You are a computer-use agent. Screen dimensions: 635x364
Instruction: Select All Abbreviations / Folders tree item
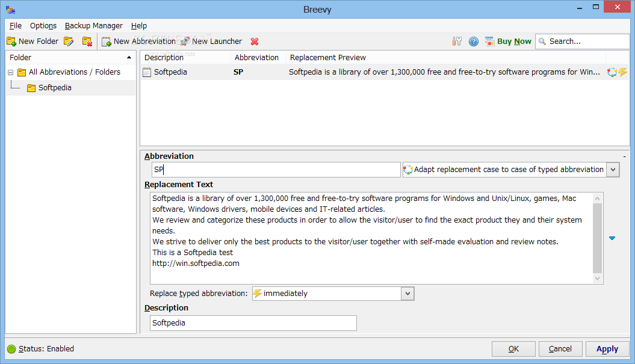[x=75, y=72]
